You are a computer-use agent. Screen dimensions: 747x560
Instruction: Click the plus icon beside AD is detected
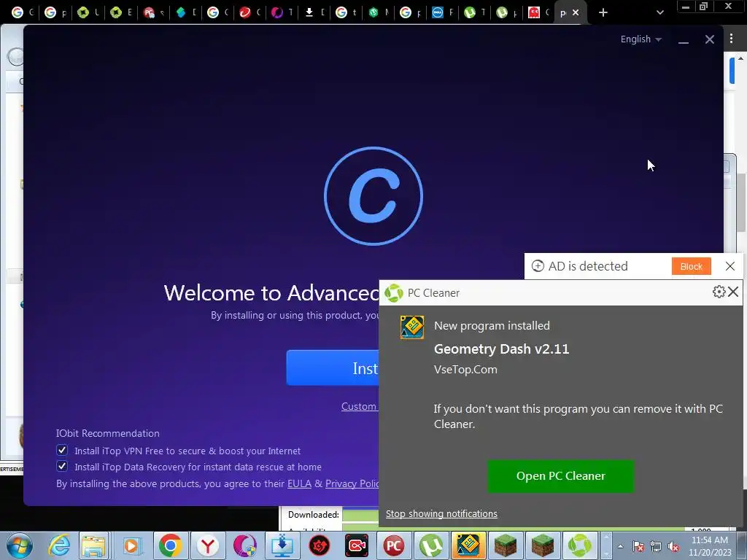[x=538, y=266]
